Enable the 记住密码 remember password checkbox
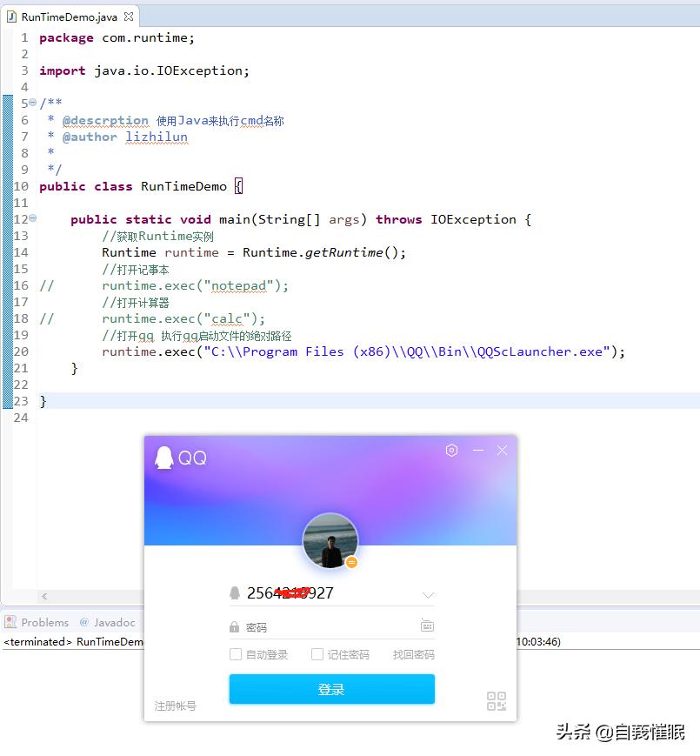Viewport: 700px width, 756px height. [x=316, y=654]
